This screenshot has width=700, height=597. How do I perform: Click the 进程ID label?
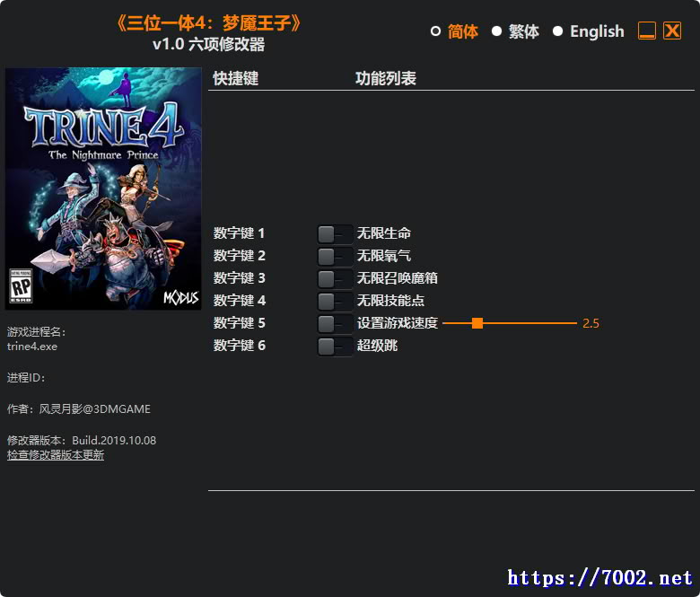(26, 378)
